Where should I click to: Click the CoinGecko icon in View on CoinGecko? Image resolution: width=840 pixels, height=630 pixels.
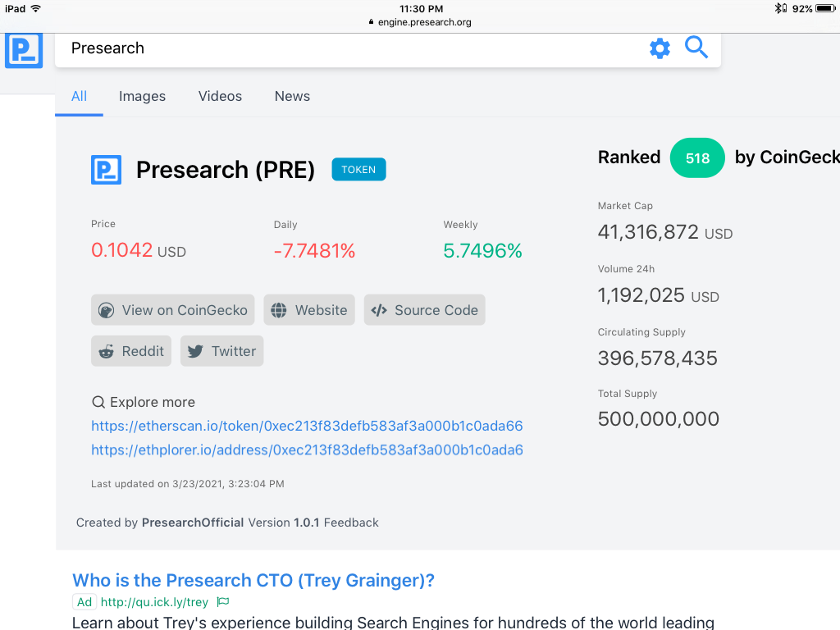coord(106,310)
